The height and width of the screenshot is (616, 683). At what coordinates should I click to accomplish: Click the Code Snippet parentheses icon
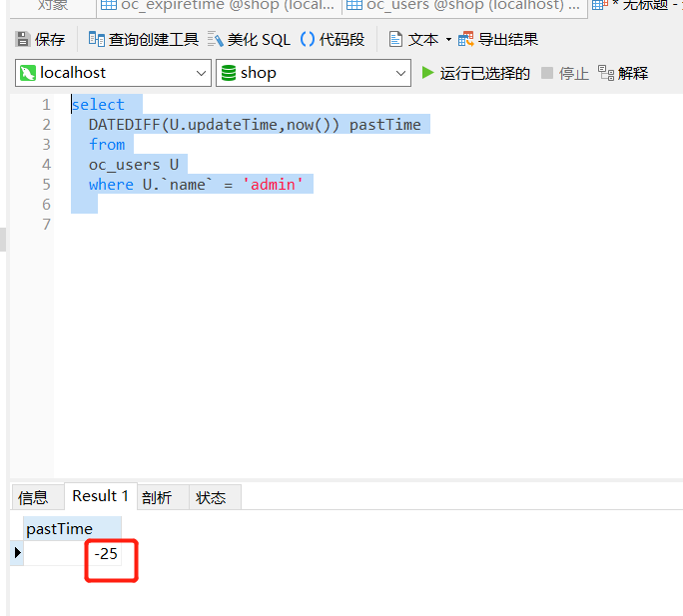click(x=308, y=39)
